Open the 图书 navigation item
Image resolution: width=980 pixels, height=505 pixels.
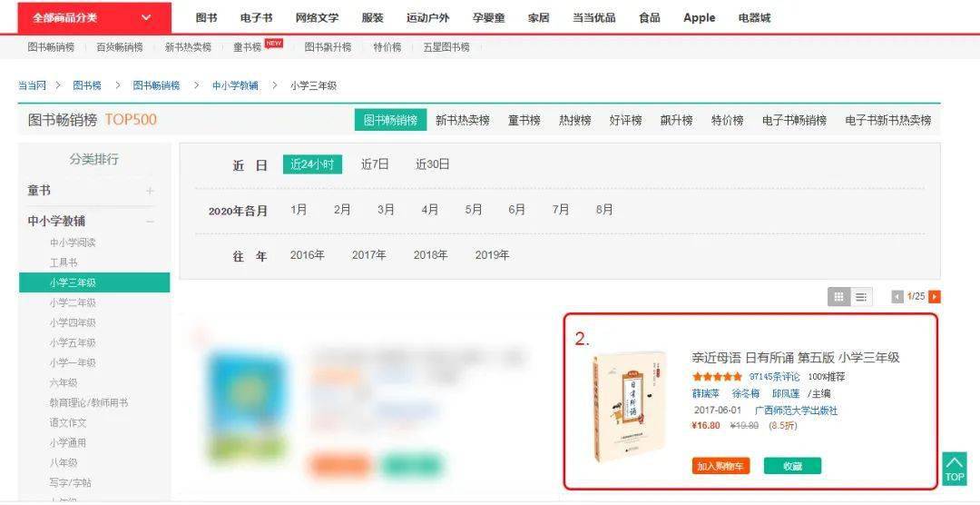coord(206,17)
